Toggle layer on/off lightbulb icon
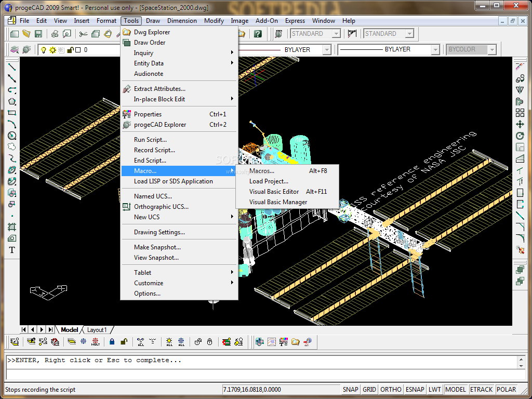Image resolution: width=532 pixels, height=399 pixels. [44, 50]
